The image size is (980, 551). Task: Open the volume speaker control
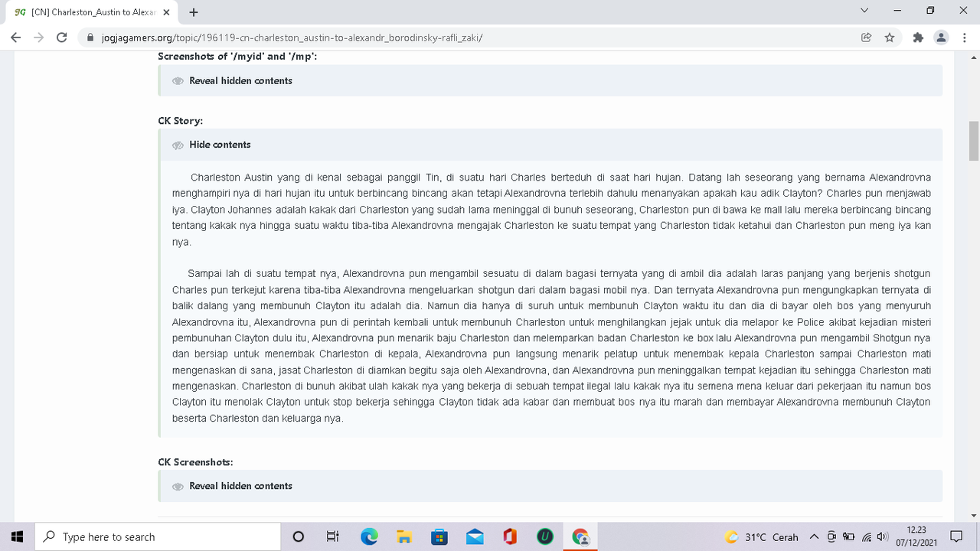883,536
